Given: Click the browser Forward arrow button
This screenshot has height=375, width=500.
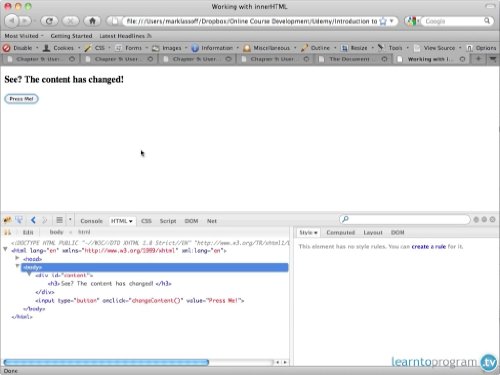Looking at the screenshot, I should (x=25, y=21).
